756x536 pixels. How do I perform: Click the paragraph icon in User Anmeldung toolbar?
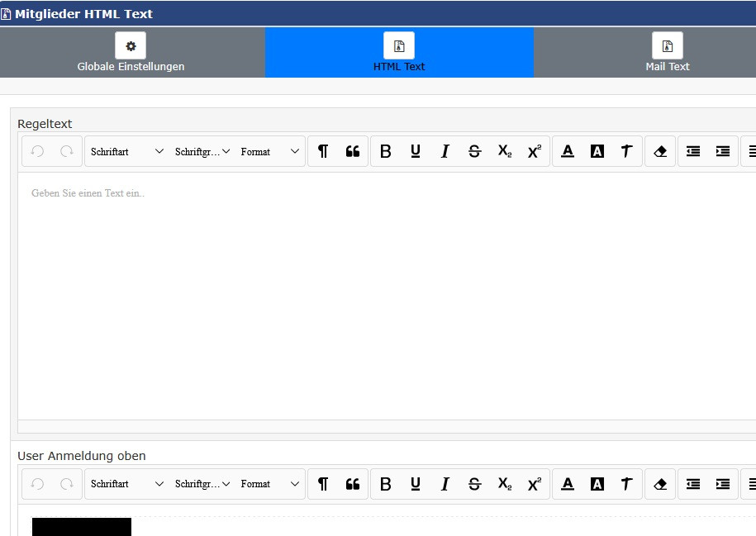(x=323, y=484)
